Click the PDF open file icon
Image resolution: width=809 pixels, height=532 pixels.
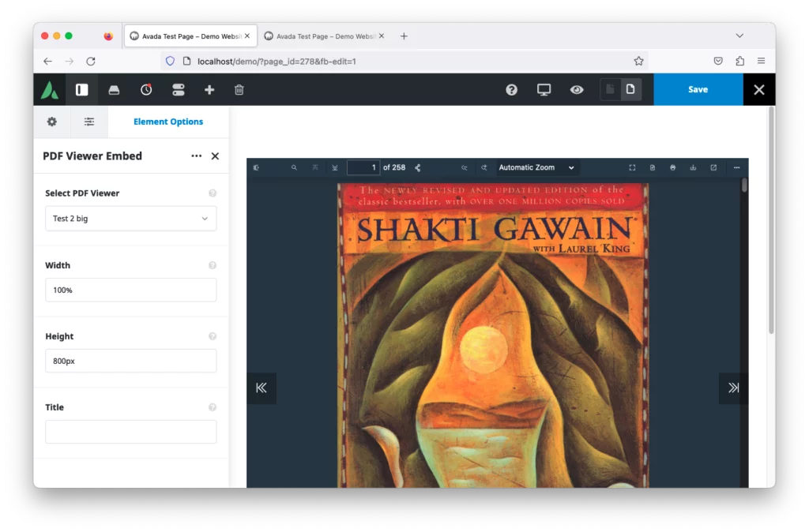(x=652, y=167)
